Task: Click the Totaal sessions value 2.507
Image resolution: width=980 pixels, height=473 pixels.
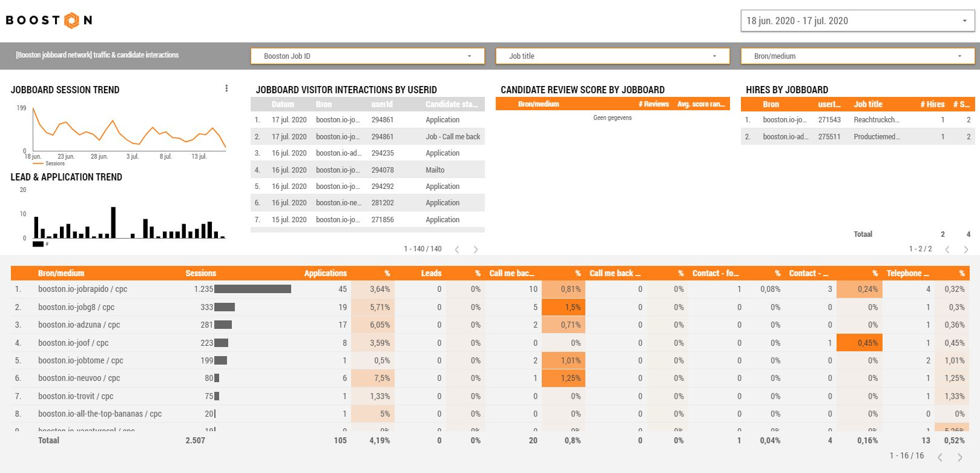Action: [x=195, y=440]
